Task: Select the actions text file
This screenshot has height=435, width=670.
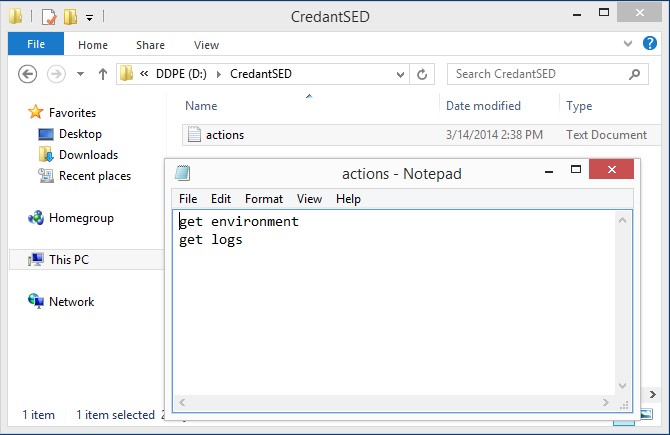Action: pyautogui.click(x=224, y=135)
